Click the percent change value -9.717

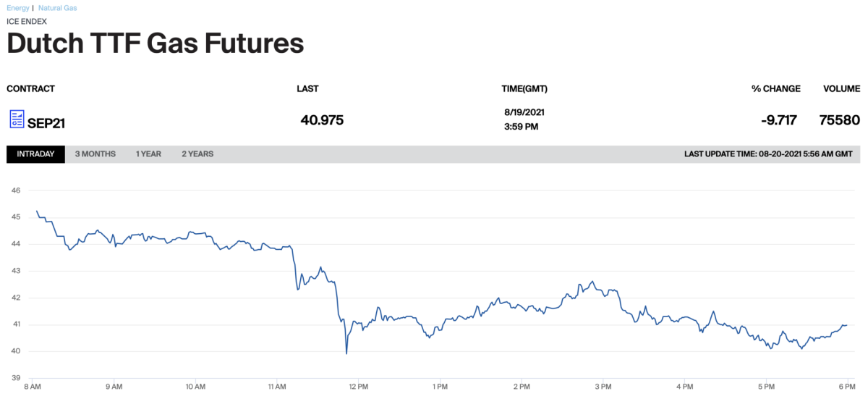tap(778, 120)
